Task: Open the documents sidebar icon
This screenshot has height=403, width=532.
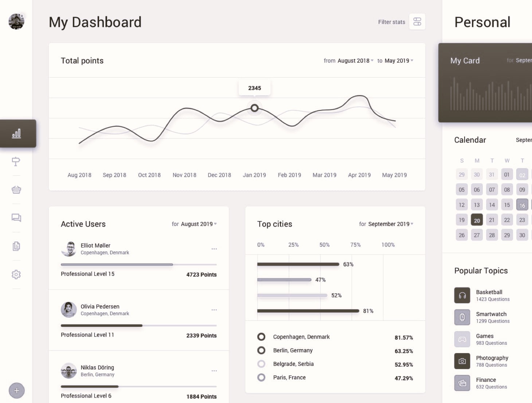Action: (x=16, y=246)
